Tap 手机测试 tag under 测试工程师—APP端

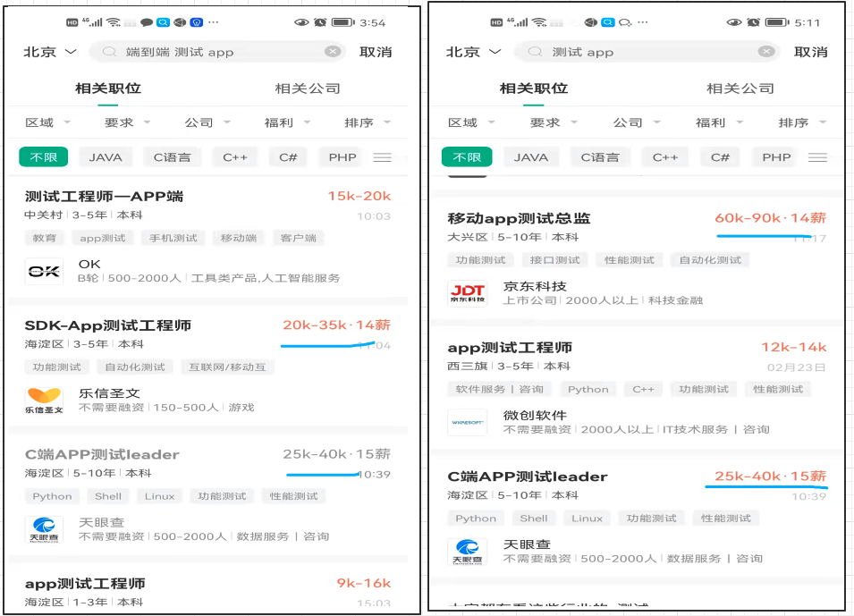click(x=173, y=238)
